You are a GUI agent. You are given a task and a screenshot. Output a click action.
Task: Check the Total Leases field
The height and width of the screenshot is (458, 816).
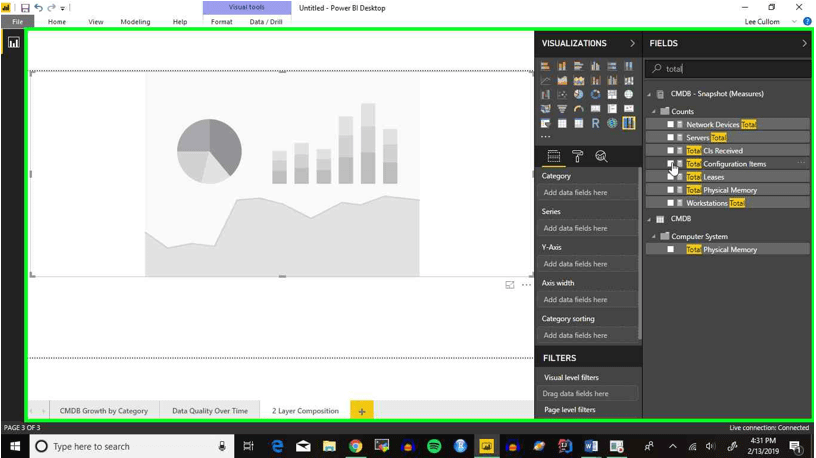670,177
